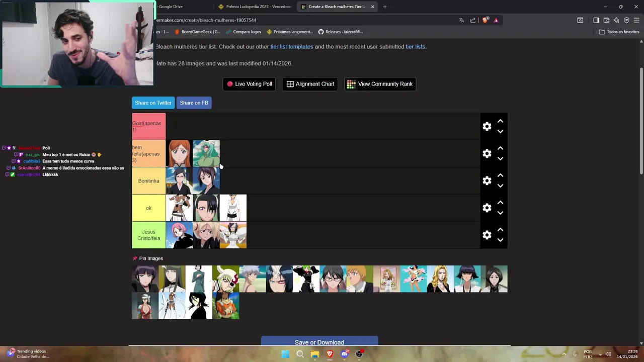Move bem feita tier row up
Viewport: 644px width, 362px height.
pyautogui.click(x=500, y=148)
